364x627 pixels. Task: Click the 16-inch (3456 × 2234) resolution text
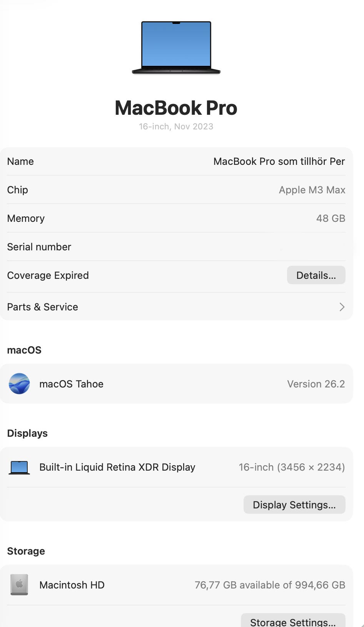292,467
